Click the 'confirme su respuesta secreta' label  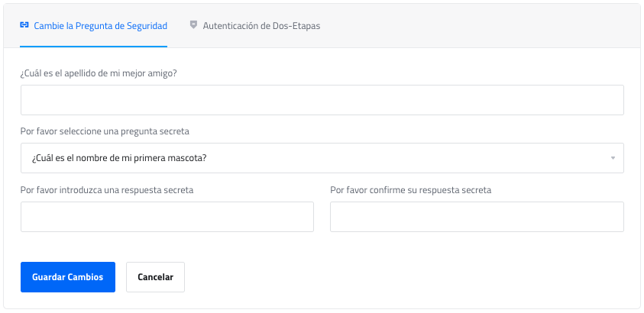(x=410, y=189)
